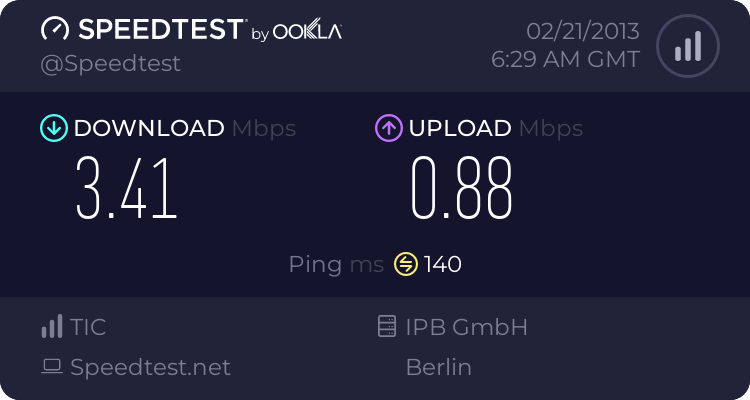Click the circular signal bars icon
The image size is (750, 400).
(686, 46)
